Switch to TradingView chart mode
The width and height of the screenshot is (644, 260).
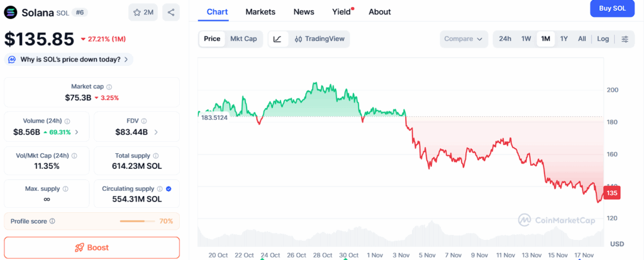tap(319, 39)
